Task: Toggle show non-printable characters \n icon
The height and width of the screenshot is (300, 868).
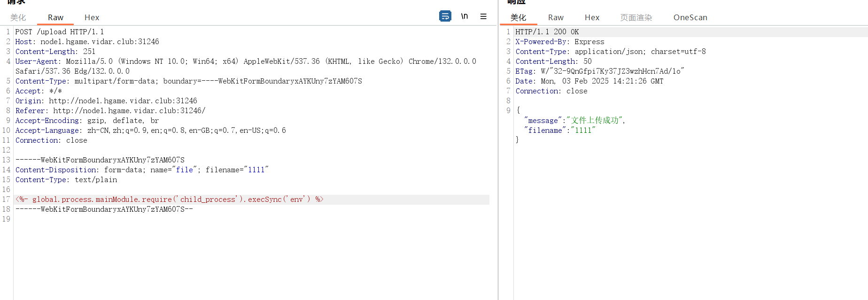Action: [x=465, y=16]
